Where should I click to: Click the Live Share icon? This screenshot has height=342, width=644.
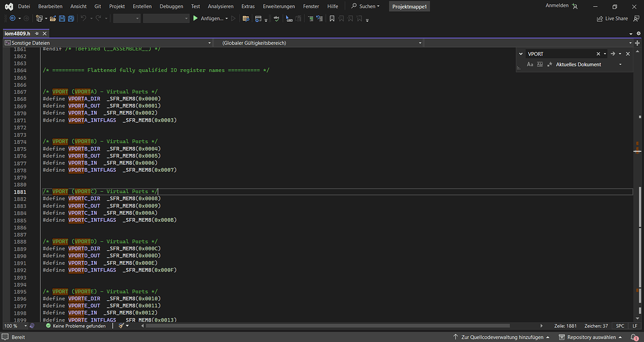[x=600, y=19]
